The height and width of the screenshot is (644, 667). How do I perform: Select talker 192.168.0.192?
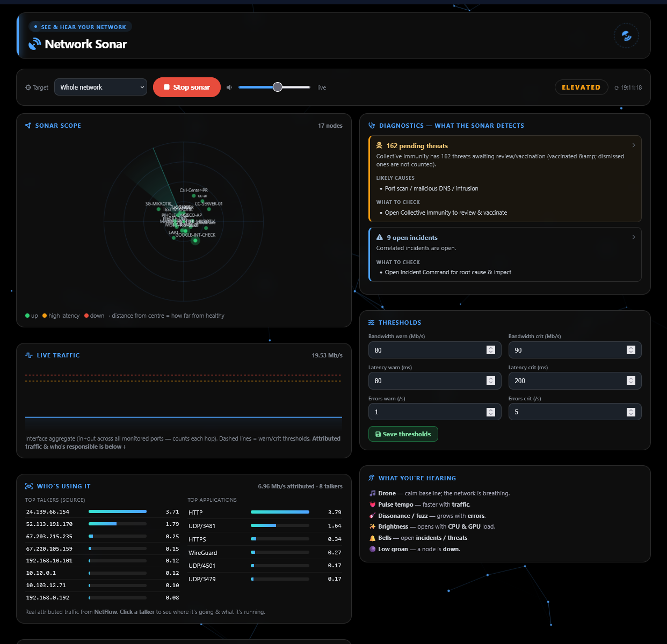103,597
